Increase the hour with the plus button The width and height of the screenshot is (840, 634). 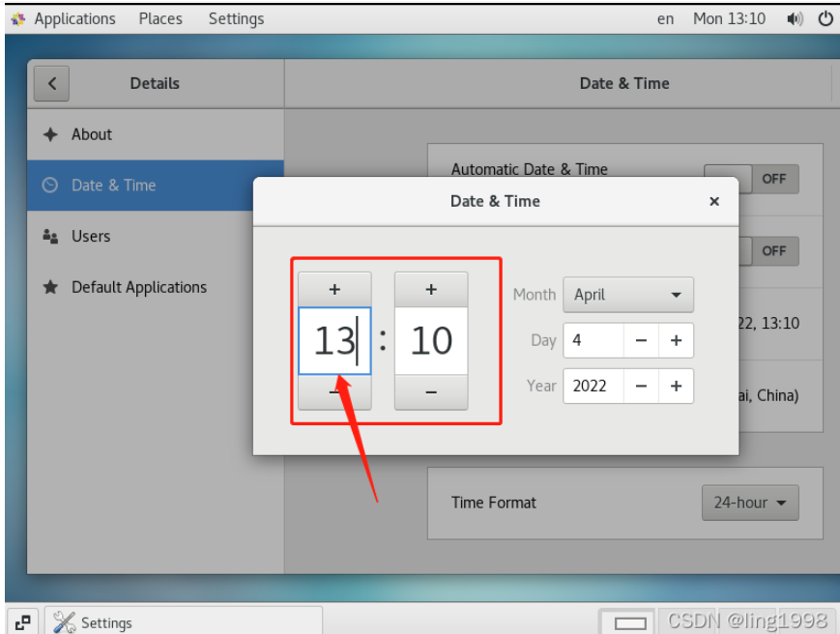tap(334, 290)
